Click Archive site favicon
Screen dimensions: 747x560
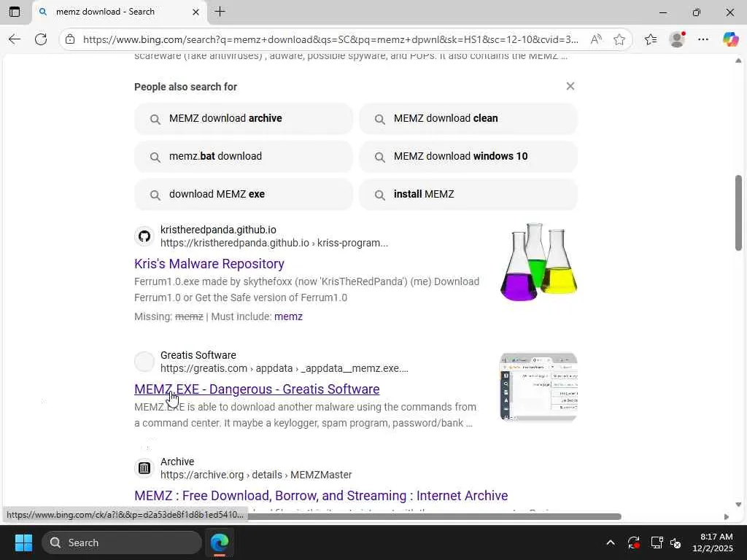click(144, 468)
